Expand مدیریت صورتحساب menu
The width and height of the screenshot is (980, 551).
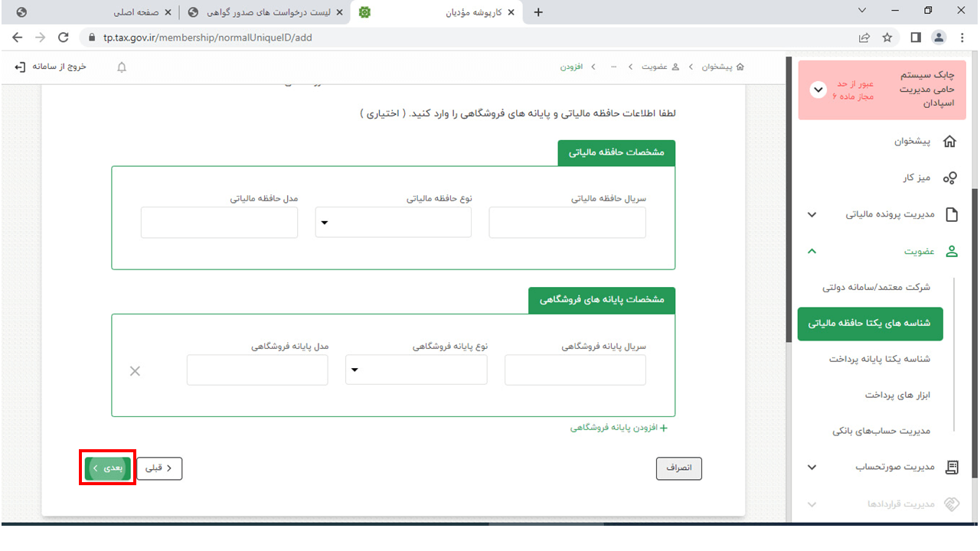812,467
